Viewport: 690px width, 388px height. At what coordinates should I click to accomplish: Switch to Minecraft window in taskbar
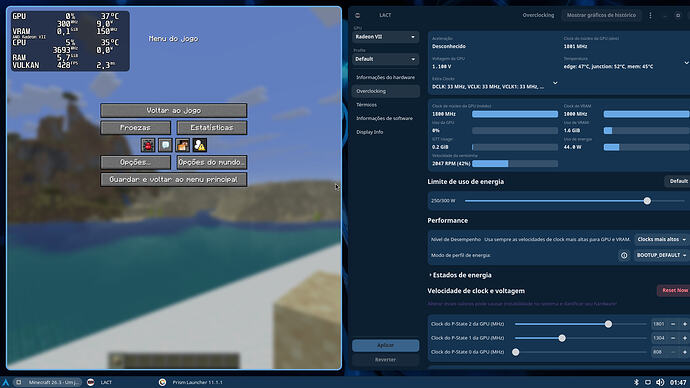[x=48, y=382]
